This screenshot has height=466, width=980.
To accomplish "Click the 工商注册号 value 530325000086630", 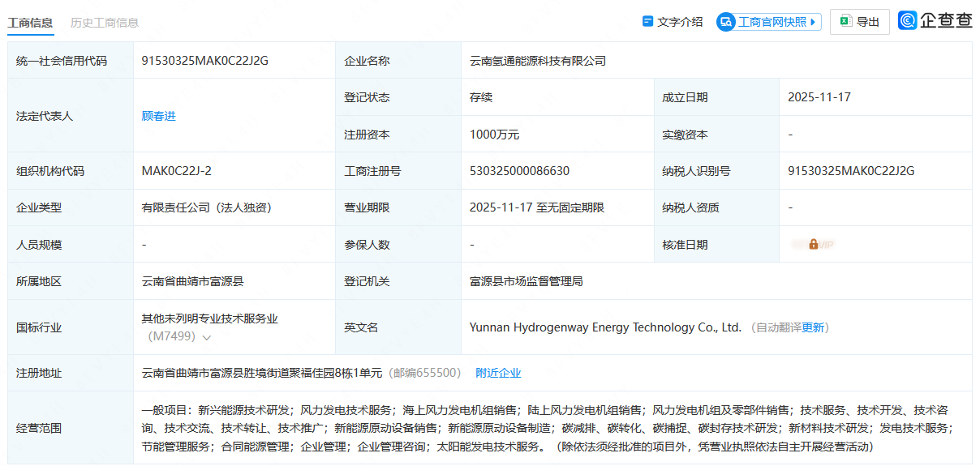I will pyautogui.click(x=519, y=171).
